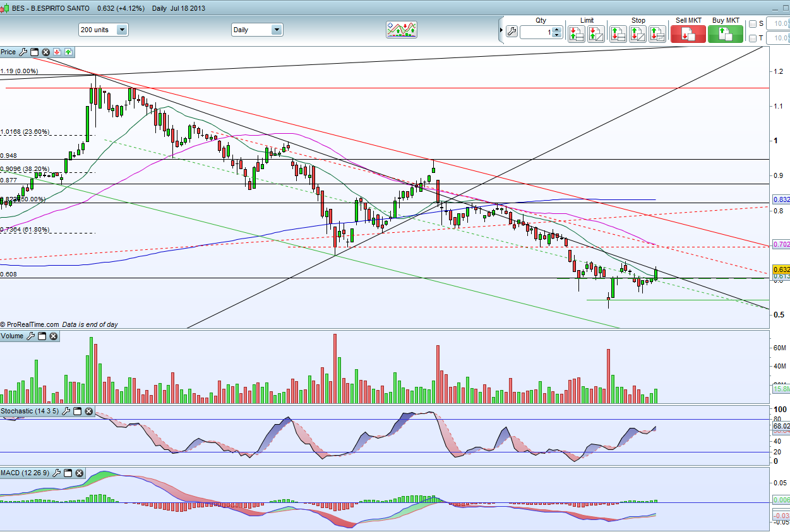The image size is (790, 532).
Task: Click the second Stop order icon
Action: (x=638, y=33)
